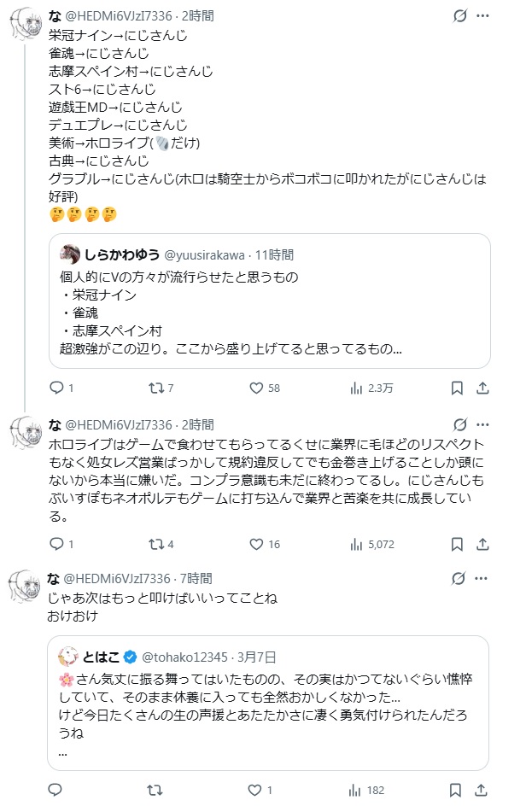Bookmark the first tweet
The image size is (526, 812).
[458, 388]
